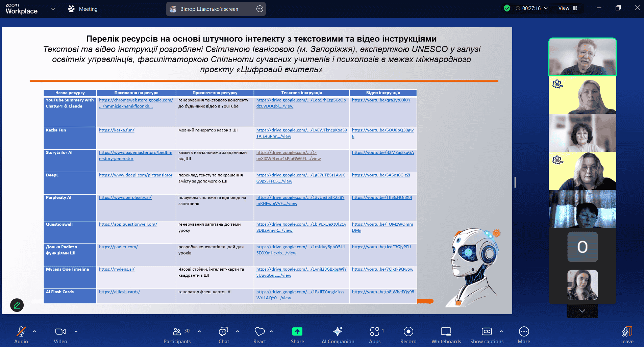Open the DeepL translator link
This screenshot has height=347, width=644.
[x=135, y=175]
